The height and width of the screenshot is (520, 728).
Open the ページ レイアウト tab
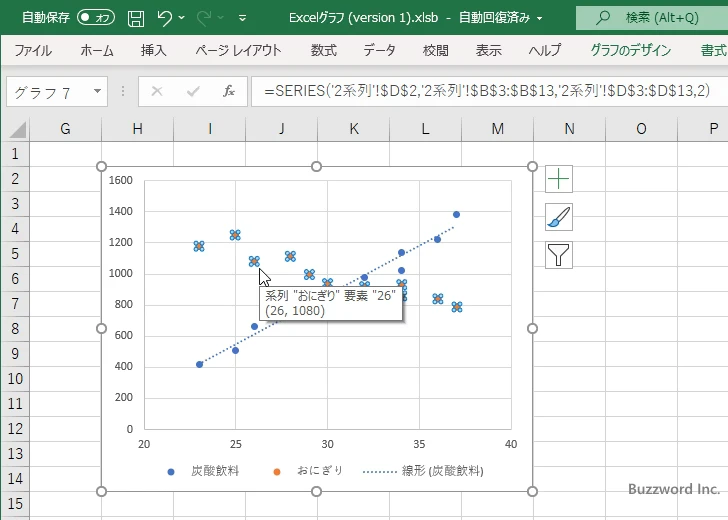point(238,50)
